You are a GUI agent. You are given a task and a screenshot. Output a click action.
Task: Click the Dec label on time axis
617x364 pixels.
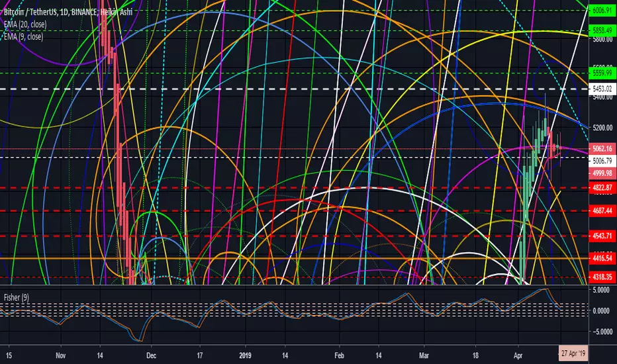coord(151,356)
